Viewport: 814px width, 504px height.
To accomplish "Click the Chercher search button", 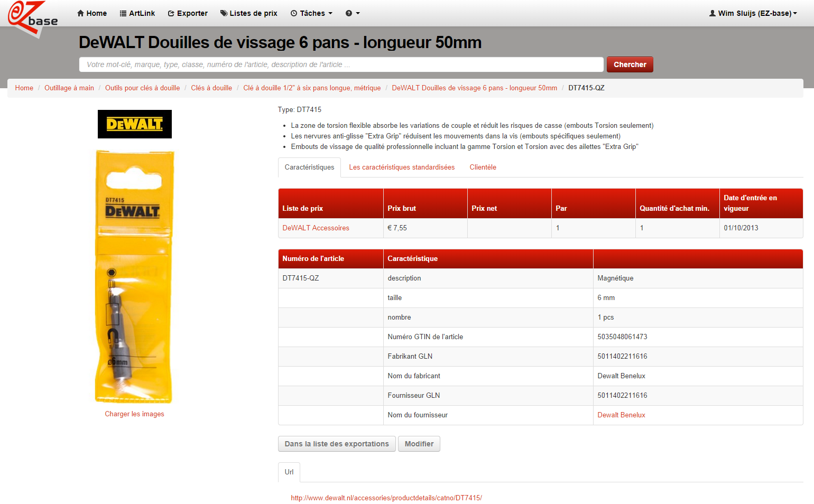I will click(630, 64).
